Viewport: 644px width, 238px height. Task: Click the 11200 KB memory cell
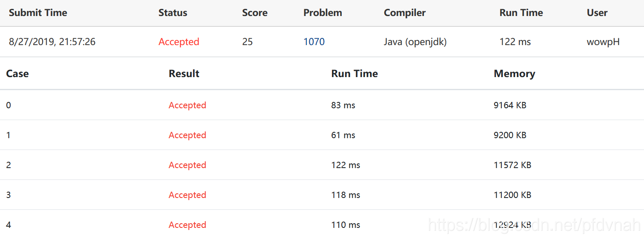coord(512,195)
